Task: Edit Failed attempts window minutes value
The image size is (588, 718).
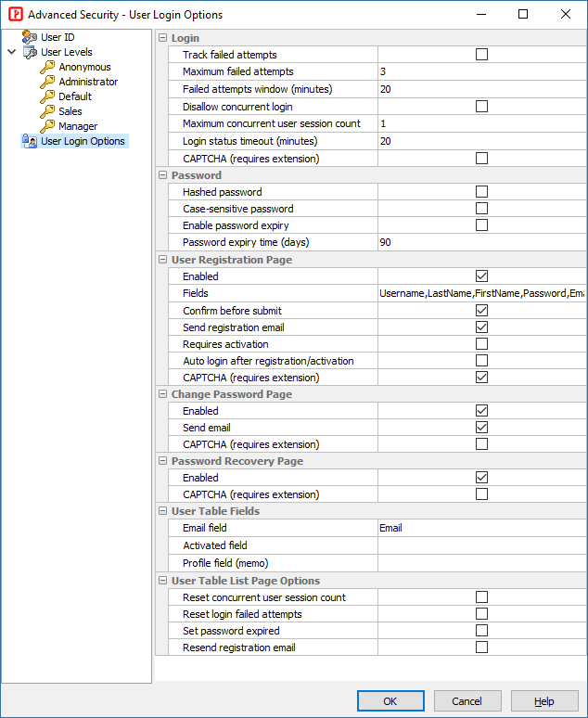Action: [482, 89]
